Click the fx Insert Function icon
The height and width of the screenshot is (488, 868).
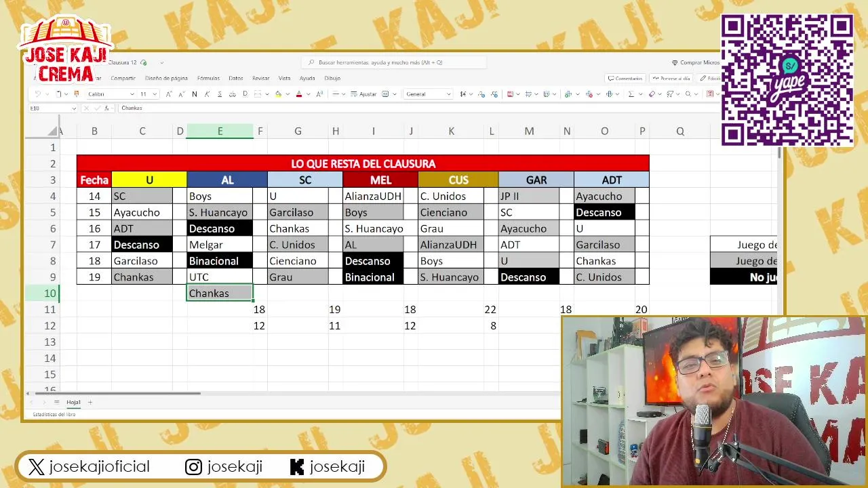(x=107, y=108)
